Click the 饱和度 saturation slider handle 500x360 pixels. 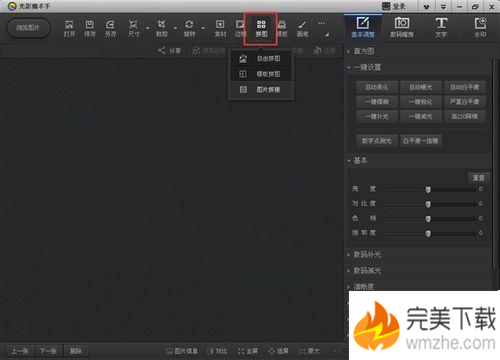(x=428, y=233)
